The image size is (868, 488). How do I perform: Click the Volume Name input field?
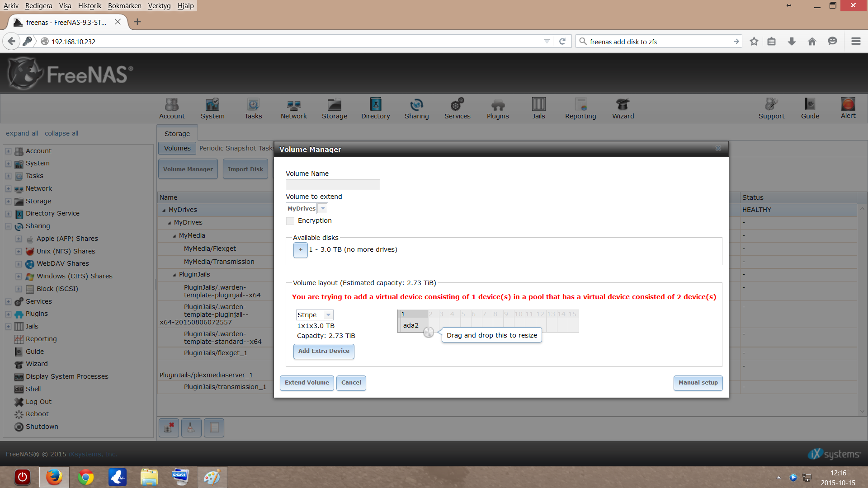coord(333,185)
